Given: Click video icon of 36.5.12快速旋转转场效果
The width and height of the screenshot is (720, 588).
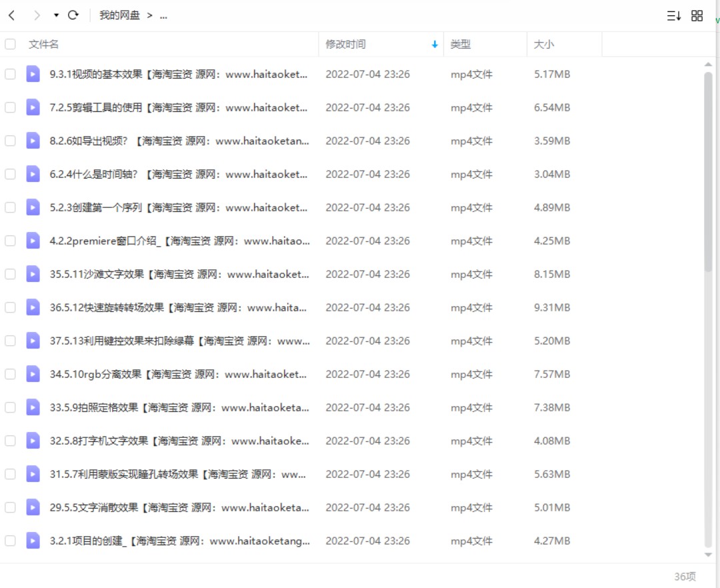Looking at the screenshot, I should [x=33, y=307].
